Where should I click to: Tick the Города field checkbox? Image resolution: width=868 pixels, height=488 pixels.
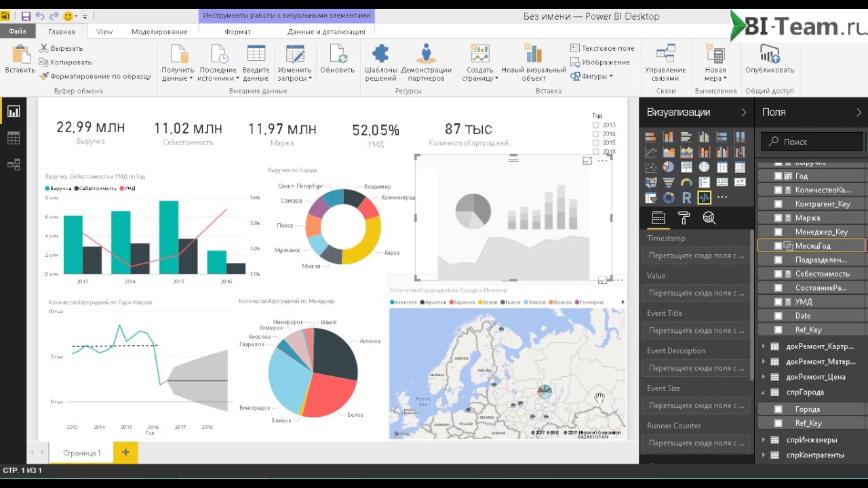[x=778, y=409]
